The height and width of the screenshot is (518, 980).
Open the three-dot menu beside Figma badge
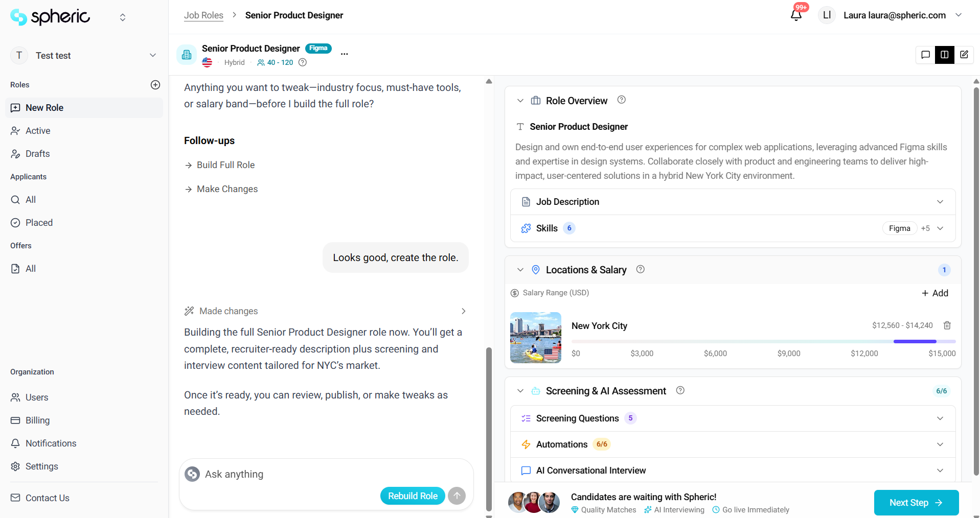[345, 54]
